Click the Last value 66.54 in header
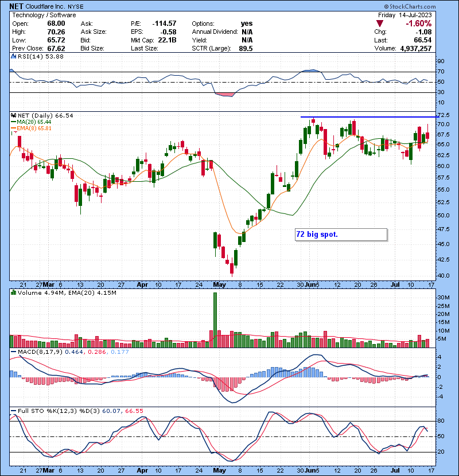This screenshot has height=476, width=459. pos(422,40)
